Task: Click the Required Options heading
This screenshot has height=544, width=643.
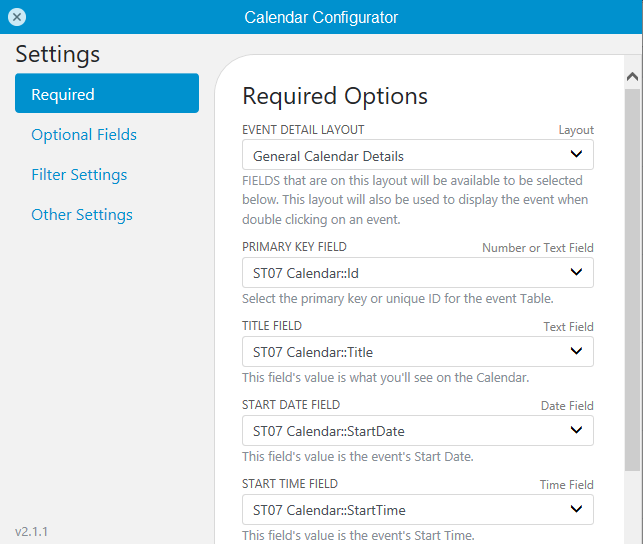Action: click(x=335, y=97)
